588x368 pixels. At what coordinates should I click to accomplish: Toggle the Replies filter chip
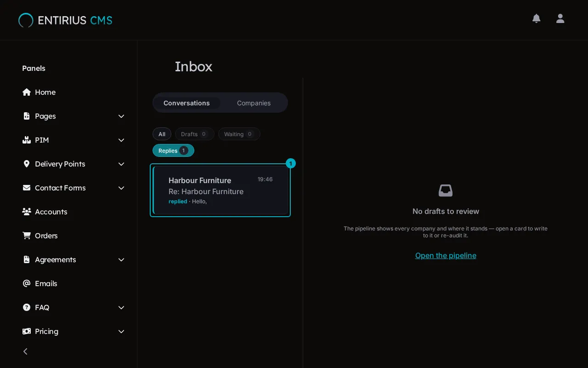(x=173, y=150)
